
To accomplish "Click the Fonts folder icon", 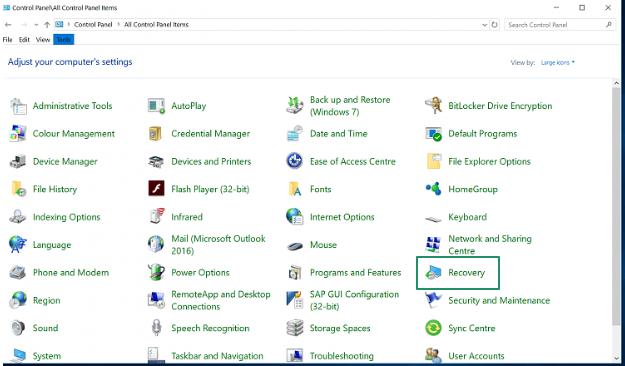I will click(x=295, y=189).
